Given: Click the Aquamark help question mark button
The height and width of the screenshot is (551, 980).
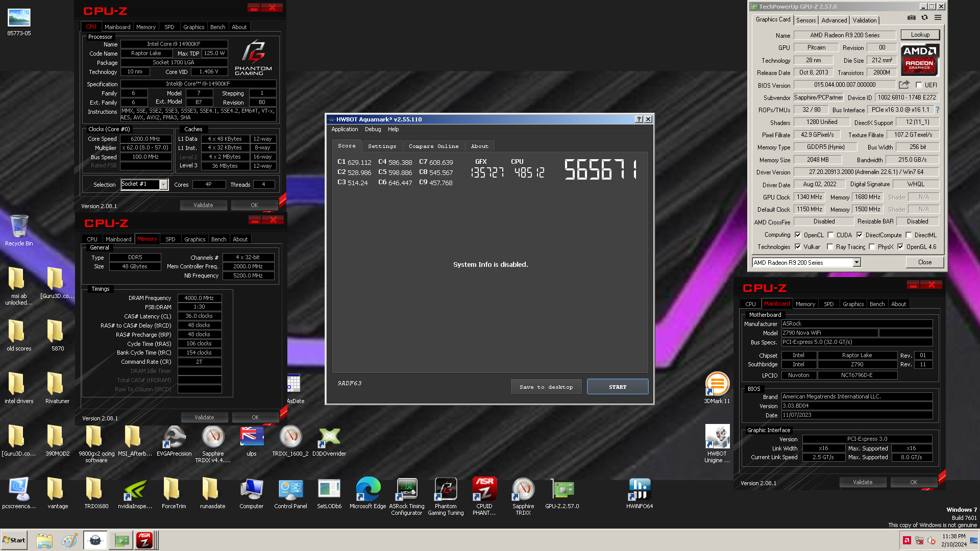Looking at the screenshot, I should point(639,119).
